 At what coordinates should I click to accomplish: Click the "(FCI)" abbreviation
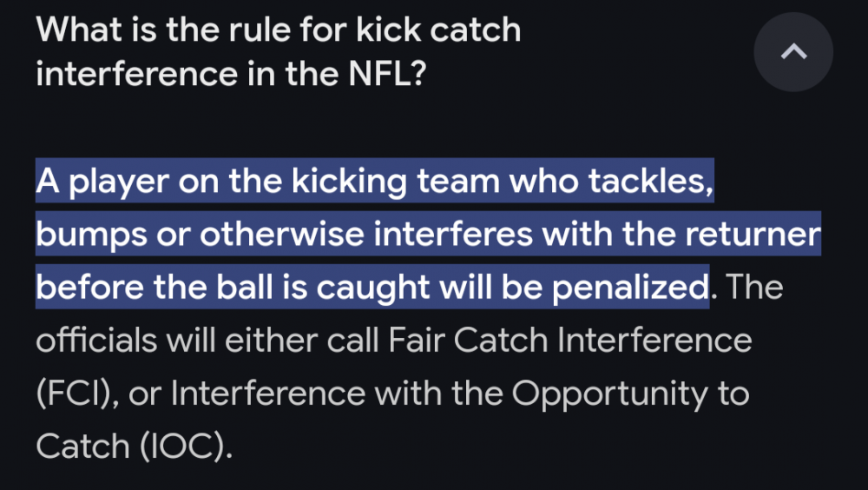click(x=76, y=394)
